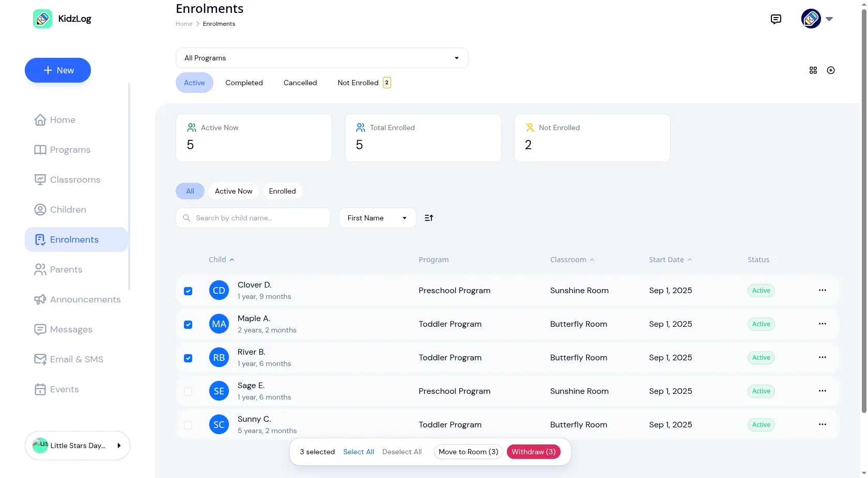Check the Sage E. row checkbox

pyautogui.click(x=188, y=392)
